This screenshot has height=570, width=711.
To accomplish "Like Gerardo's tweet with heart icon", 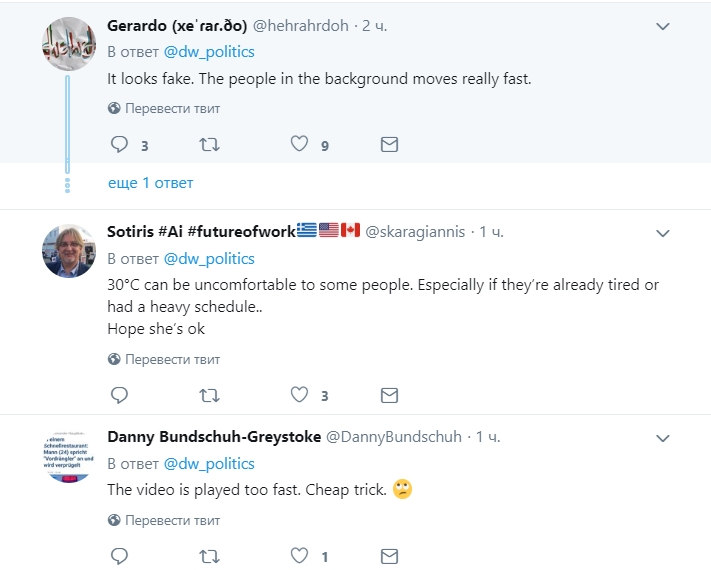I will pyautogui.click(x=299, y=145).
